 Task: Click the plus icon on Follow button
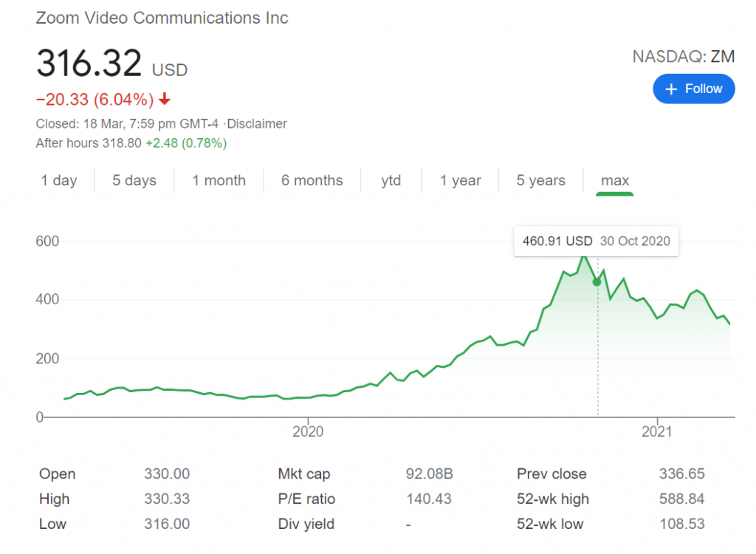pyautogui.click(x=670, y=89)
